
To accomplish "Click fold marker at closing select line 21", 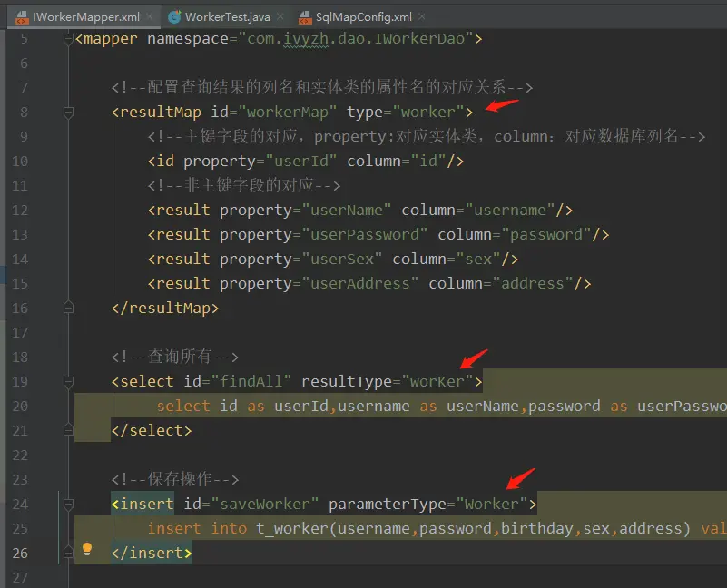I will (68, 430).
